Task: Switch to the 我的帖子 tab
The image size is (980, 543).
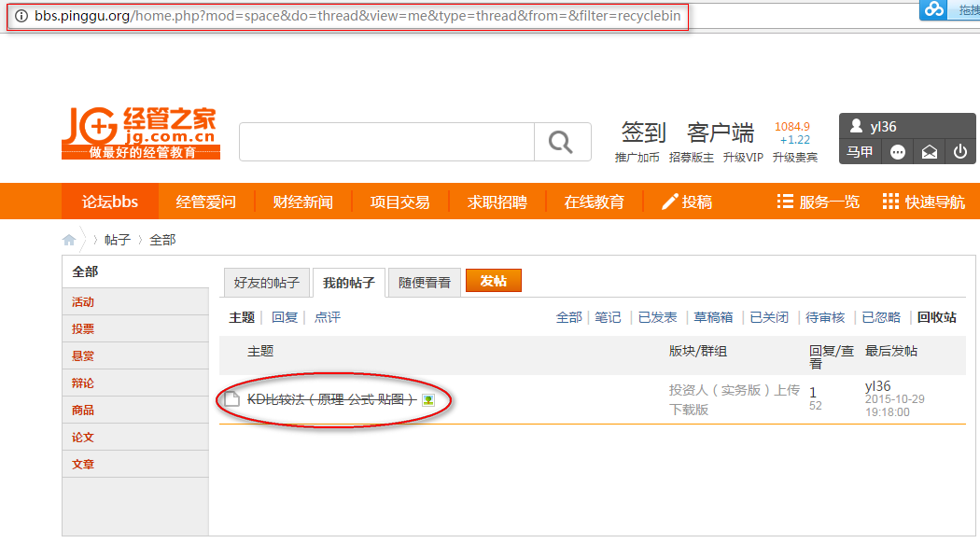Action: point(349,283)
